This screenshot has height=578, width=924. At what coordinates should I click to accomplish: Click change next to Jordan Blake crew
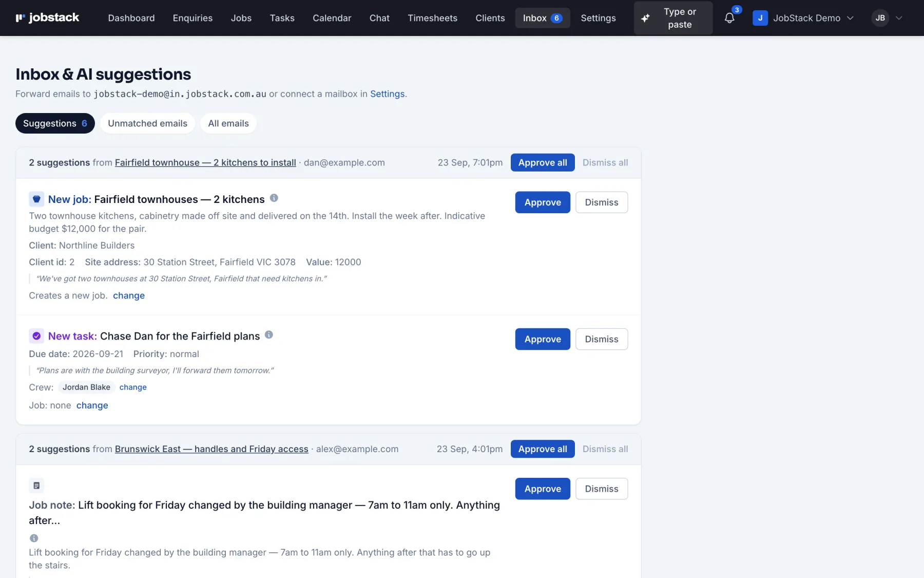pyautogui.click(x=133, y=387)
